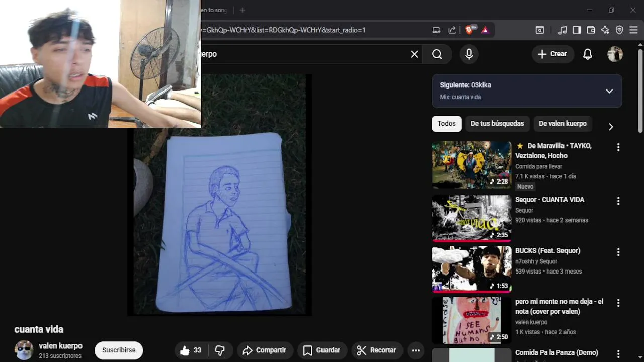Click the Brave VPN shield icon
This screenshot has height=362, width=644.
[619, 30]
